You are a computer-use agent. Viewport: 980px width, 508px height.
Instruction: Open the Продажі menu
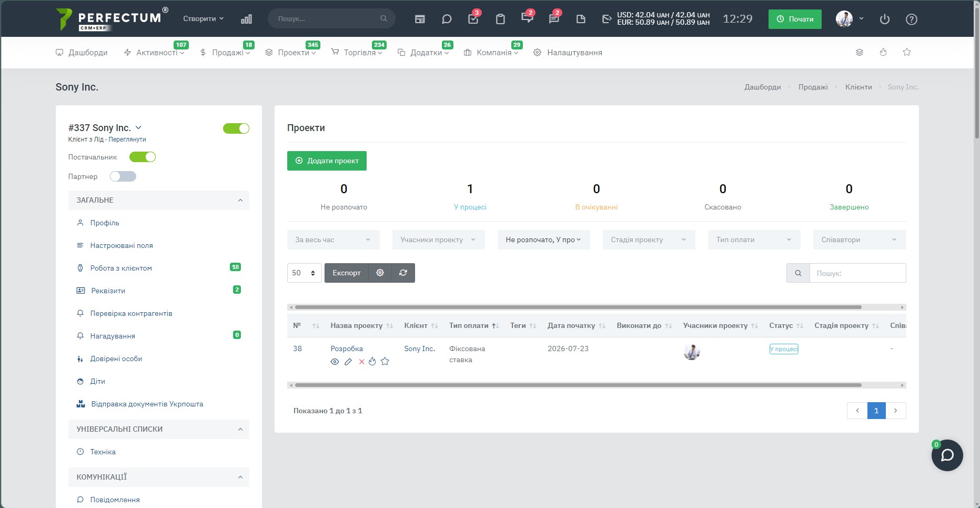(225, 53)
